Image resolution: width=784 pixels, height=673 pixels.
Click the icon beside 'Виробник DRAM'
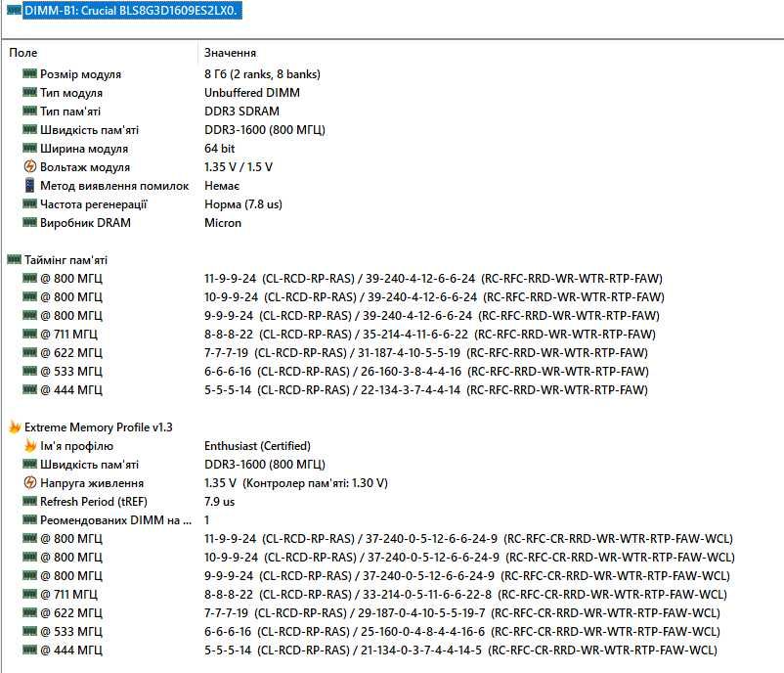pyautogui.click(x=30, y=222)
